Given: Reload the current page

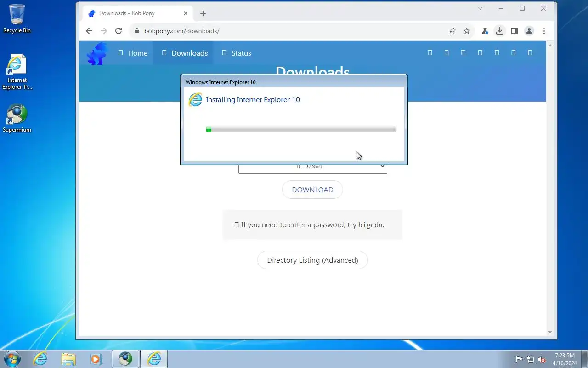Looking at the screenshot, I should pos(119,31).
